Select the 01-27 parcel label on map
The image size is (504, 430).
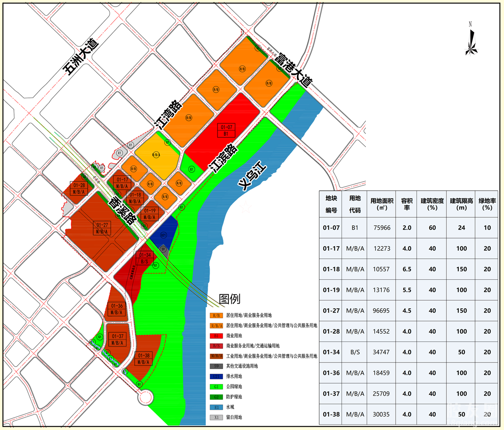[102, 228]
